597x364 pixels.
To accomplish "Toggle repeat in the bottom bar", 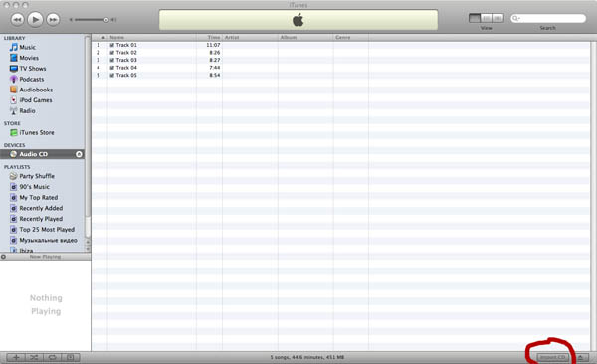I will click(x=52, y=357).
